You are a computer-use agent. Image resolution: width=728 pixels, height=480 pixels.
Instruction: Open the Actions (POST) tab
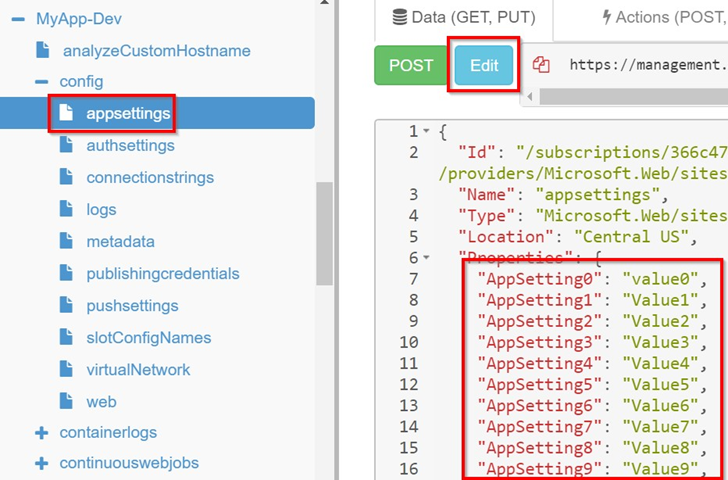point(662,17)
